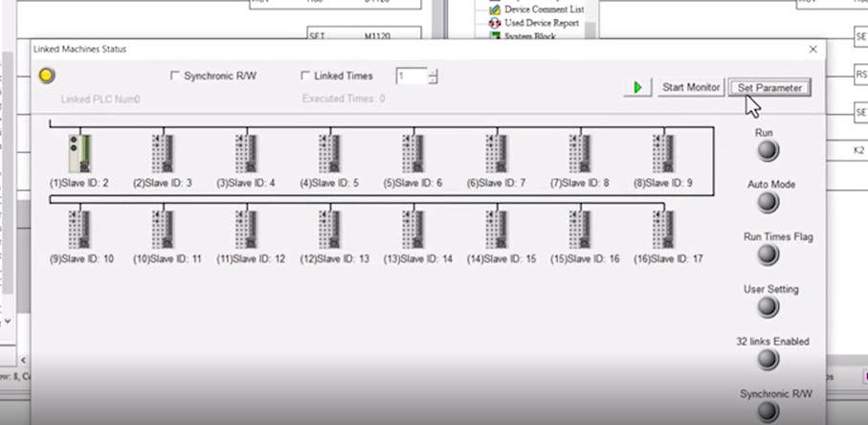Image resolution: width=868 pixels, height=425 pixels.
Task: Open Used Device Report in project tree
Action: click(x=542, y=23)
